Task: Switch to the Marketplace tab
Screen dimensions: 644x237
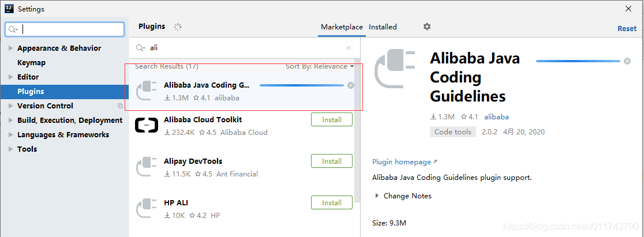Action: 342,27
